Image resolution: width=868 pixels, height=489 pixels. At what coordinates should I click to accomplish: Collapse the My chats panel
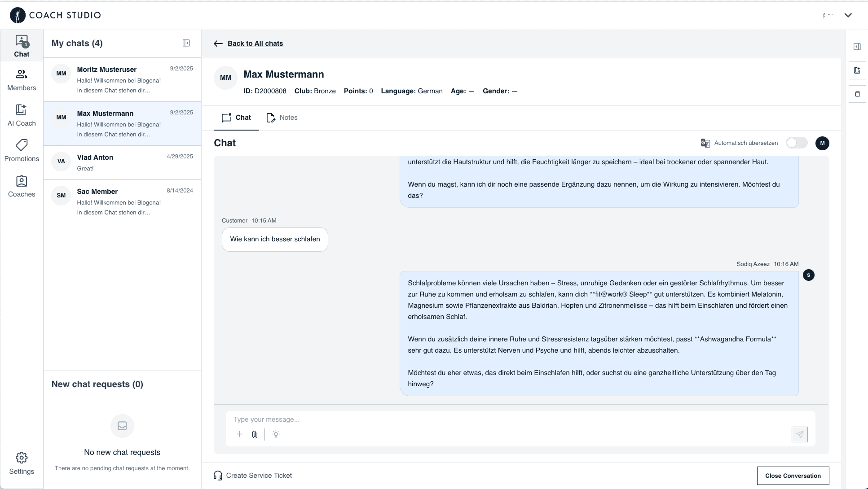[186, 43]
